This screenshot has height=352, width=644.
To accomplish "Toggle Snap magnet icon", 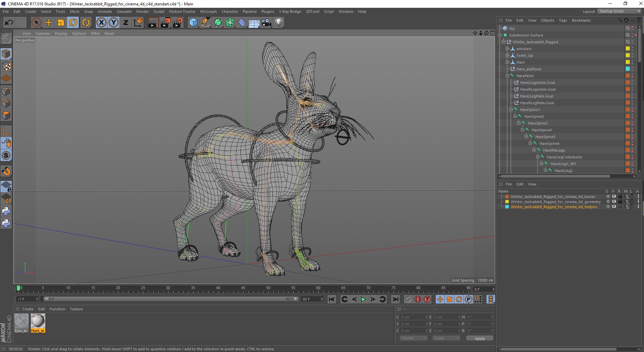I will point(6,171).
